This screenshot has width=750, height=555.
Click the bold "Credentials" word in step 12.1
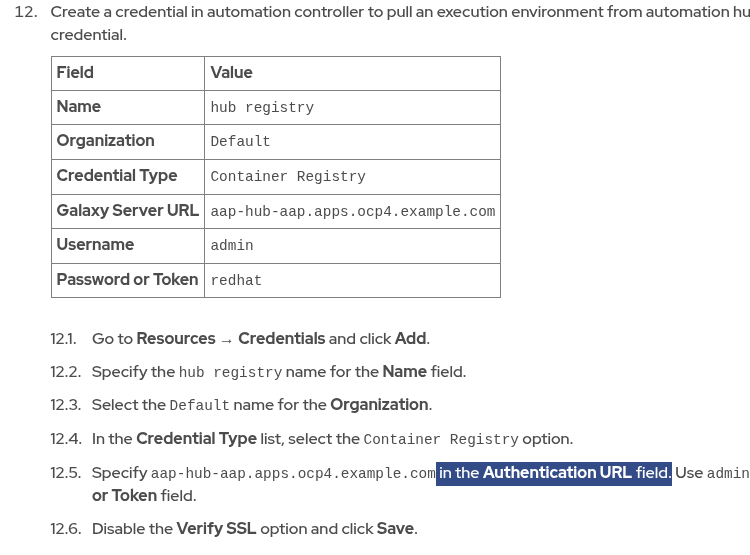[x=281, y=339]
